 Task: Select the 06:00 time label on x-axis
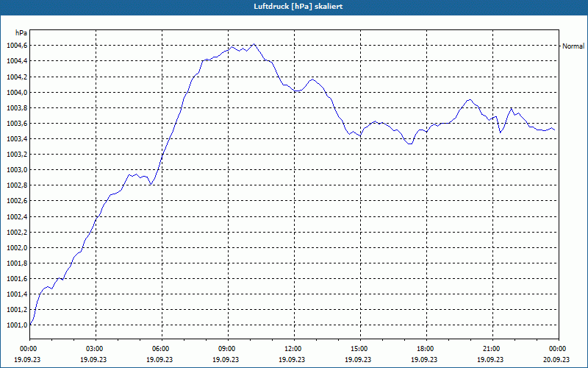point(162,349)
